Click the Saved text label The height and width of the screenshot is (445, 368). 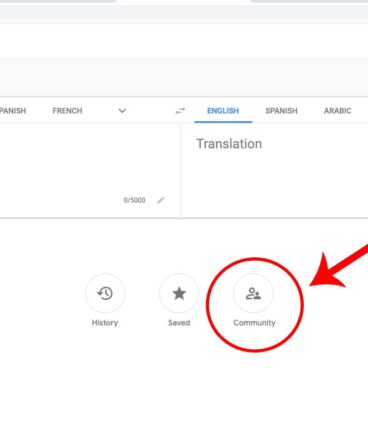pyautogui.click(x=179, y=323)
